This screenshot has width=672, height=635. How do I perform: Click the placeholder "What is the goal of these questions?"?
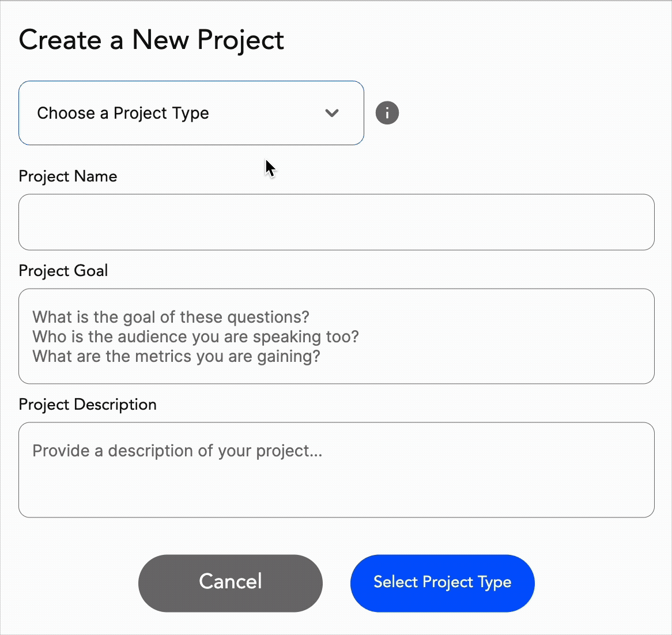(171, 317)
